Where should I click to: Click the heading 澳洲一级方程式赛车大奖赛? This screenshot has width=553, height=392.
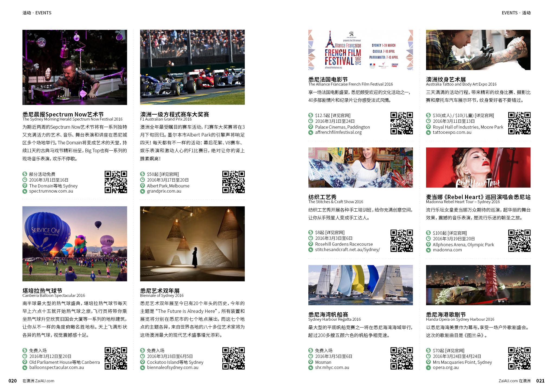pos(175,114)
